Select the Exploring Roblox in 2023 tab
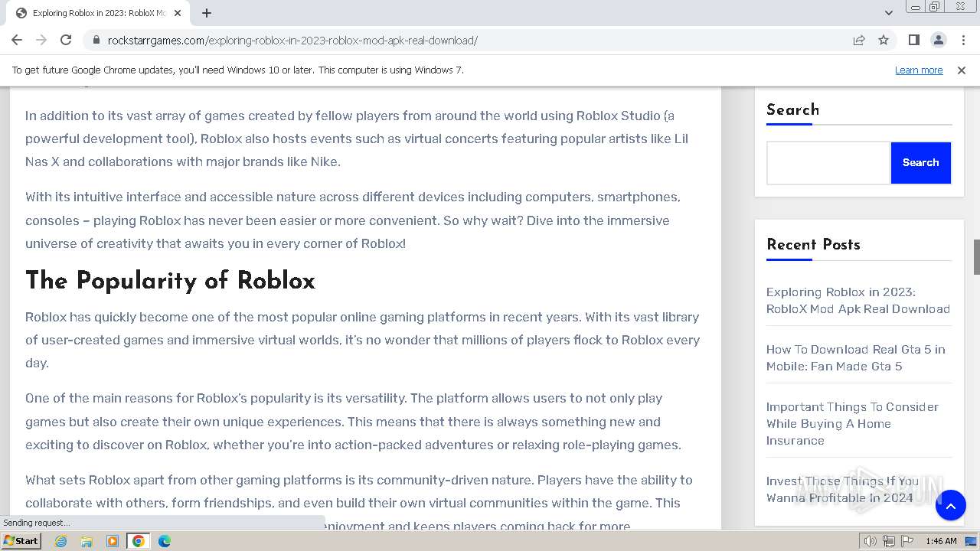 tap(100, 13)
